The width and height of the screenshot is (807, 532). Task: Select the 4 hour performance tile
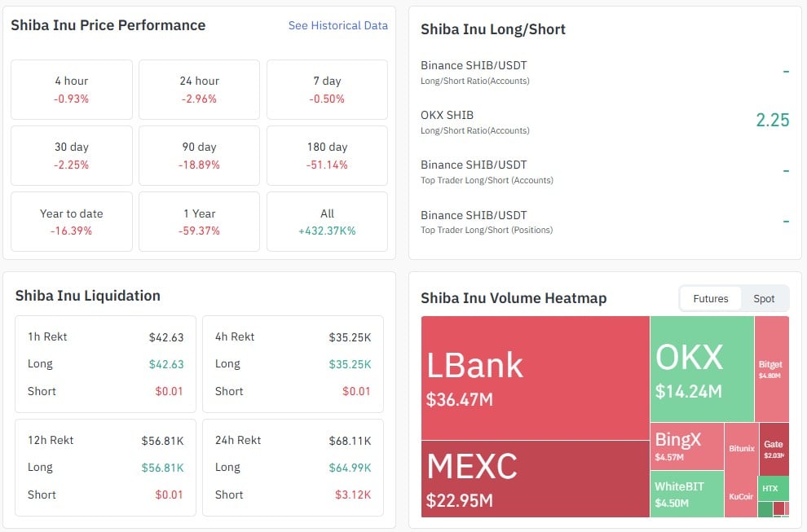[70, 89]
